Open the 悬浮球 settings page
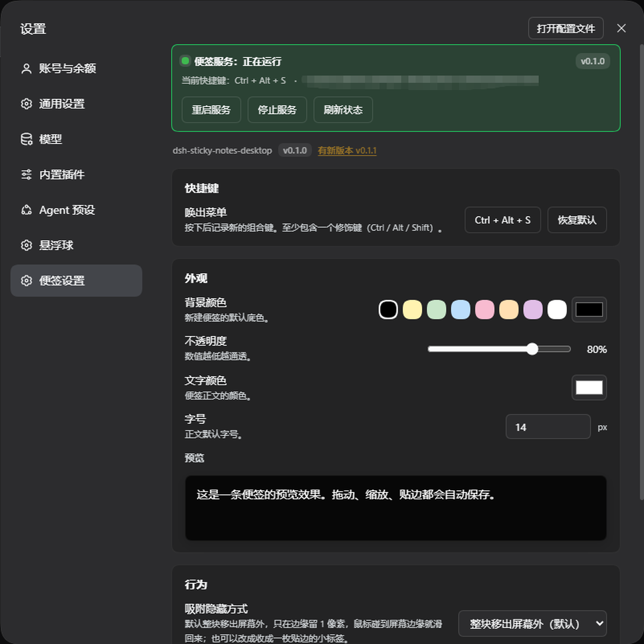Screen dimensions: 644x644 (76, 245)
